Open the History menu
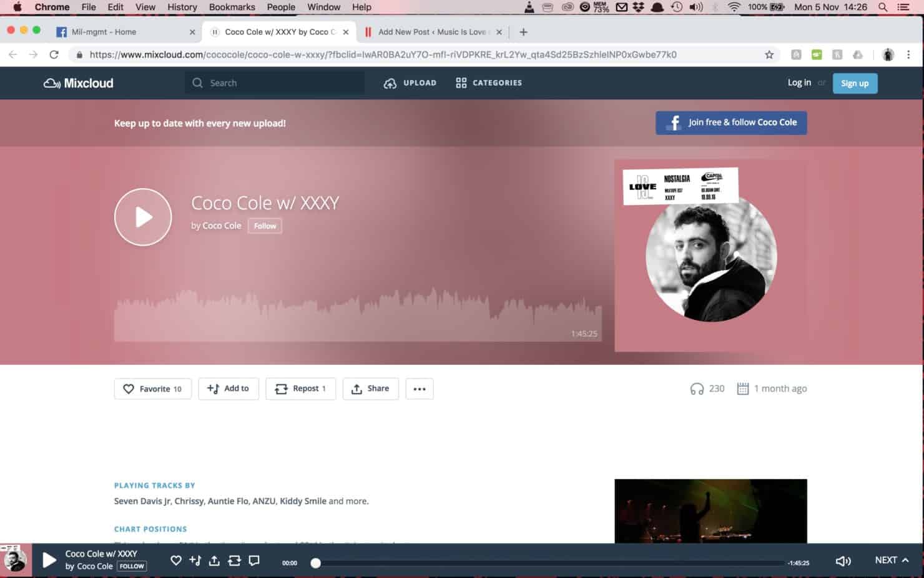This screenshot has height=578, width=924. tap(182, 7)
